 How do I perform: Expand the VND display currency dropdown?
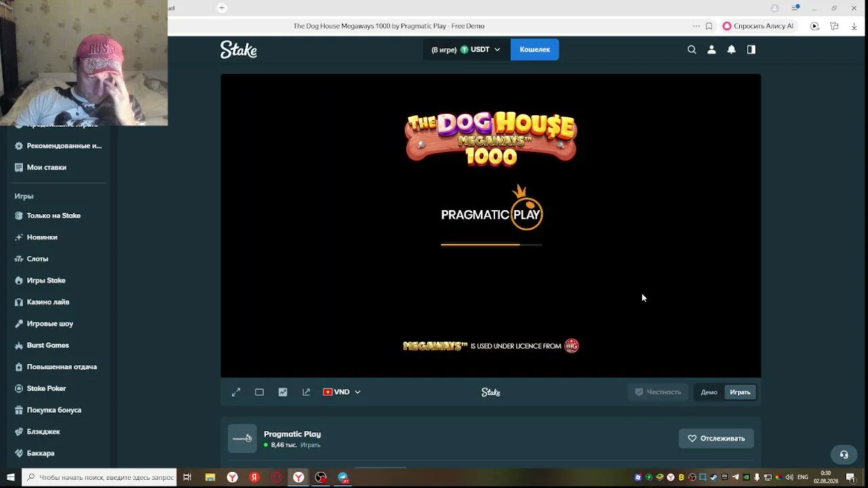(x=342, y=392)
